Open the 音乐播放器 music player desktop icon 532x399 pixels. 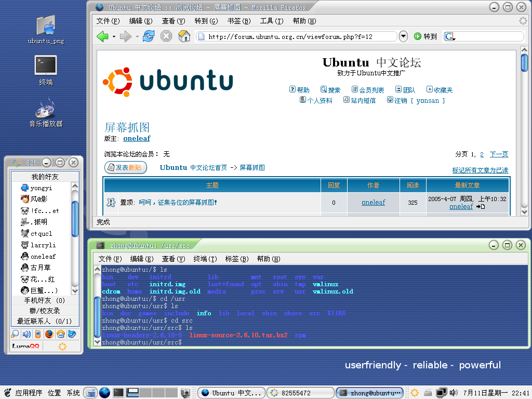tap(46, 112)
